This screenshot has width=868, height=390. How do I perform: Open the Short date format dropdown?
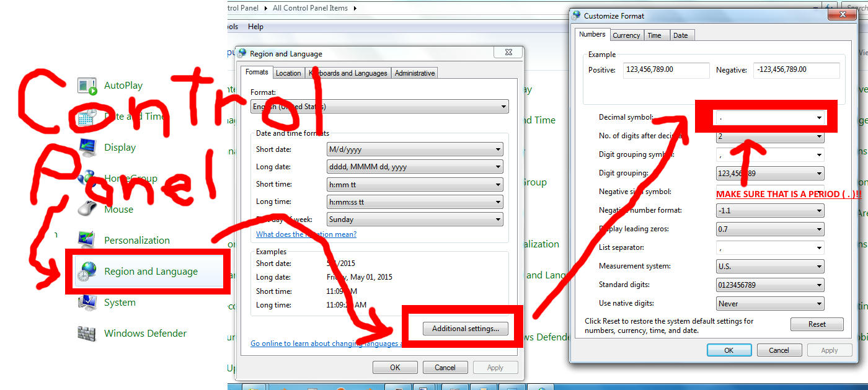tap(415, 149)
